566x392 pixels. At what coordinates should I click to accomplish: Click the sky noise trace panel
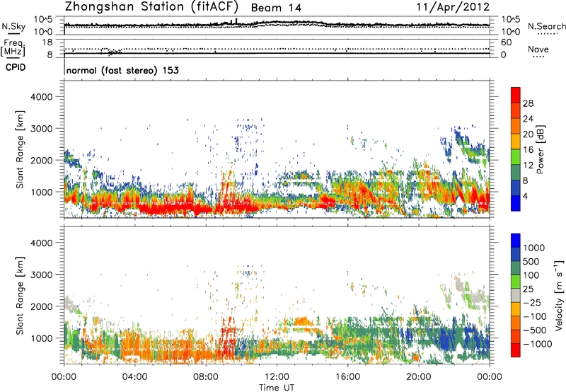click(x=277, y=25)
